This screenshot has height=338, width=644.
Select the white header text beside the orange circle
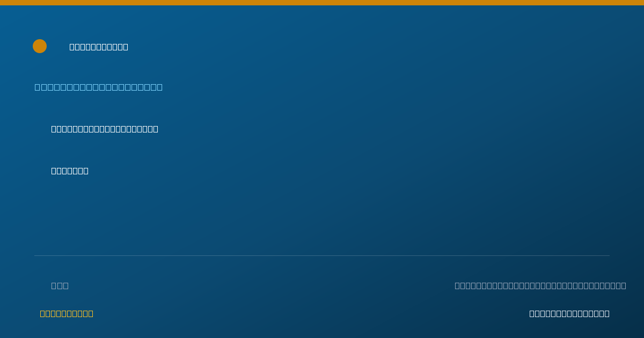click(99, 47)
